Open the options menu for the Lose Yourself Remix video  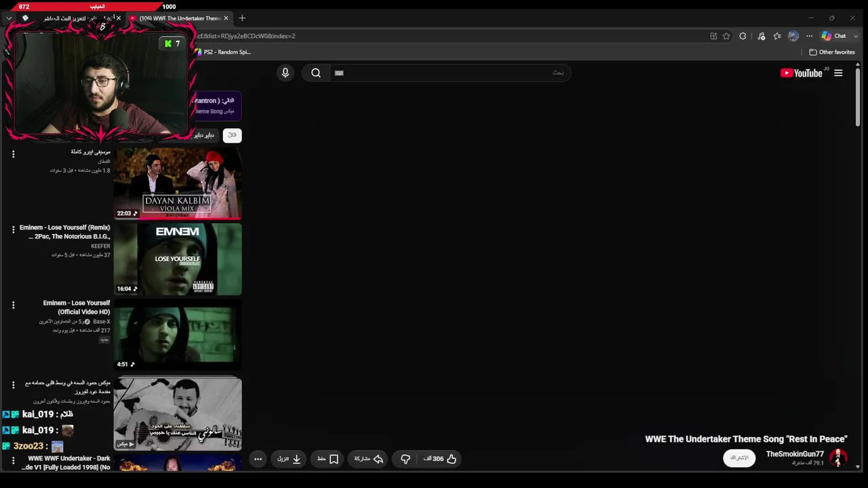[13, 230]
